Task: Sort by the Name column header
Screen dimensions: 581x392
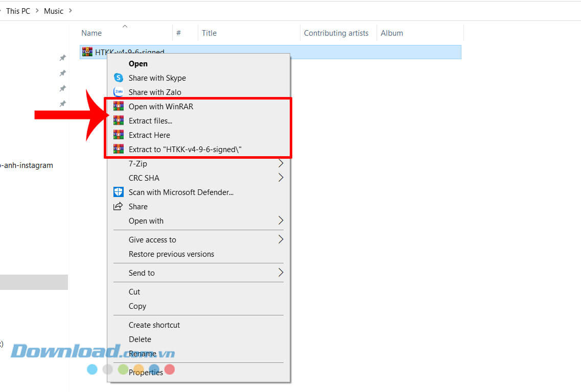Action: (x=92, y=33)
